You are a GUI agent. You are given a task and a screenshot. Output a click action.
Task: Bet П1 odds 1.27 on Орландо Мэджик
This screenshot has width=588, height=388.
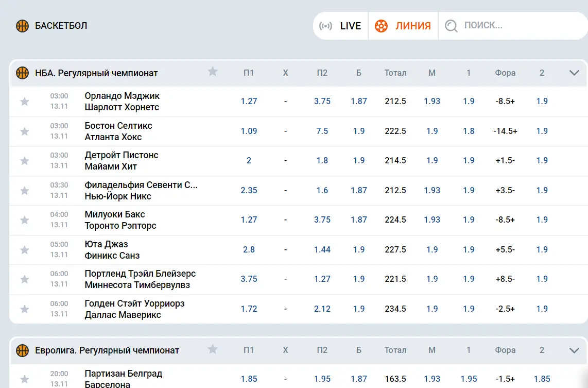pyautogui.click(x=249, y=102)
